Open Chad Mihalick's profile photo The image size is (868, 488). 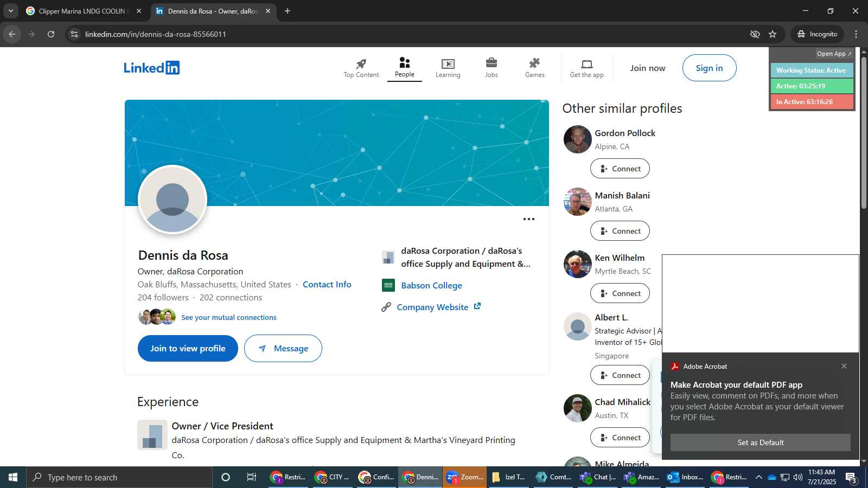577,408
